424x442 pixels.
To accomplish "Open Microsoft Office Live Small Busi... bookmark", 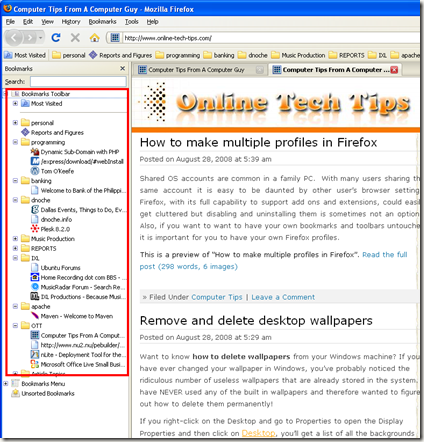I will click(x=78, y=365).
